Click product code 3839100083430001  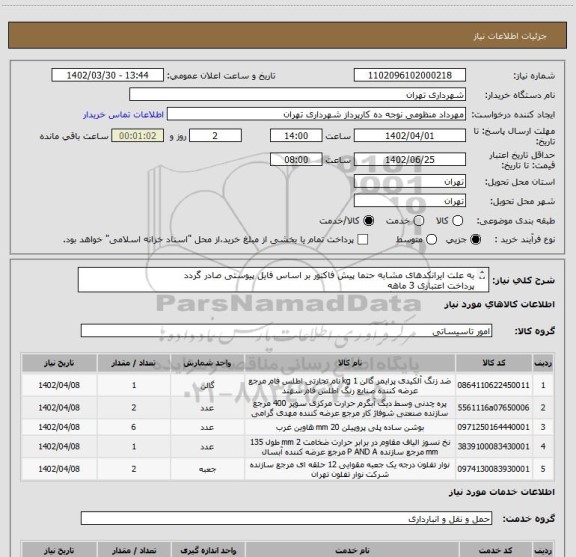pyautogui.click(x=493, y=446)
